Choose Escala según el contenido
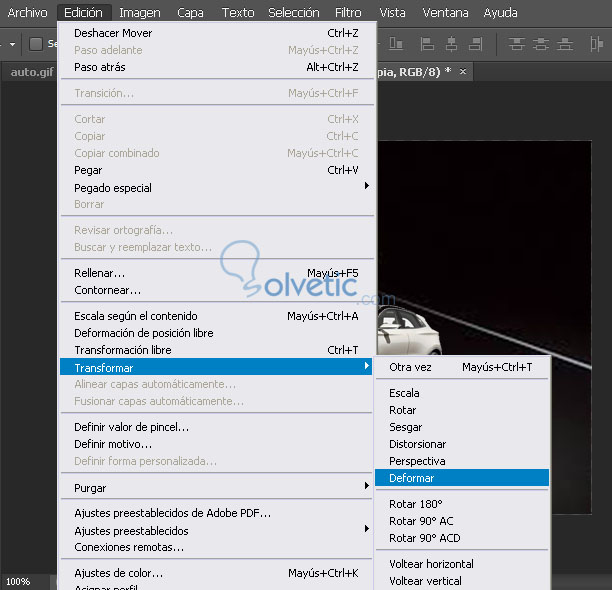Screen dimensions: 612x590 click(217, 316)
